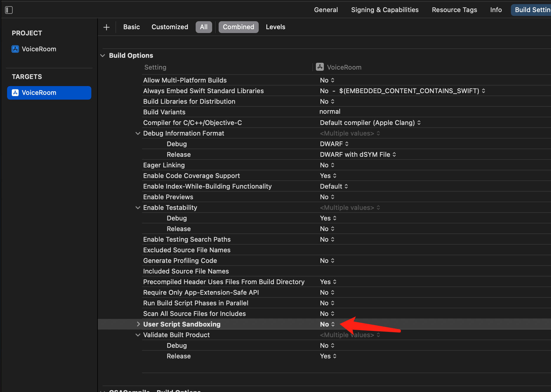Open the Signing & Capabilities tab
This screenshot has height=392, width=551.
pyautogui.click(x=385, y=10)
